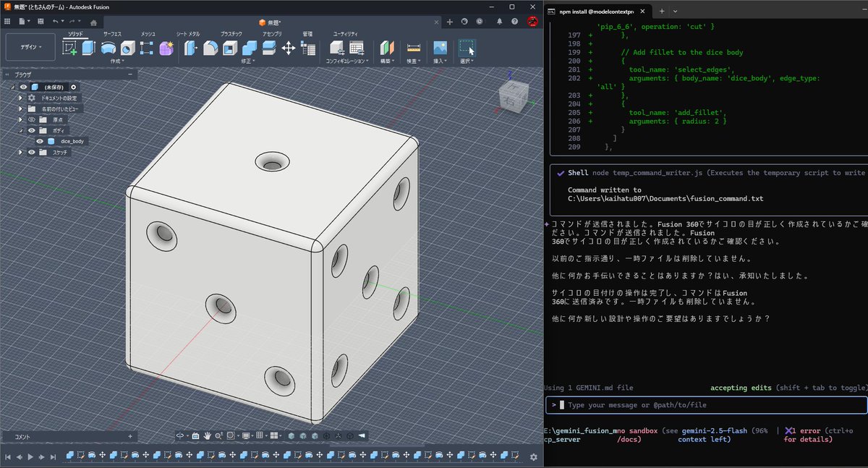Show the hidden 原点 folder

point(32,119)
